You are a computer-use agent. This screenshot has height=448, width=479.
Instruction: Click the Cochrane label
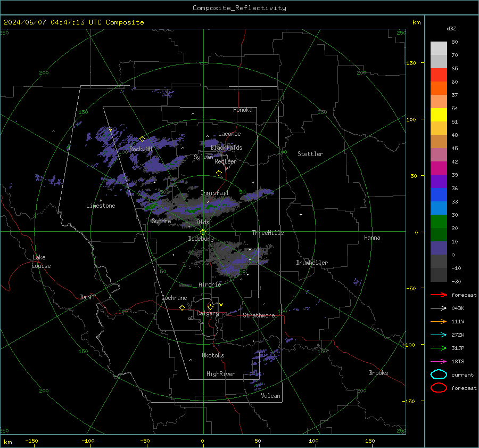click(174, 298)
